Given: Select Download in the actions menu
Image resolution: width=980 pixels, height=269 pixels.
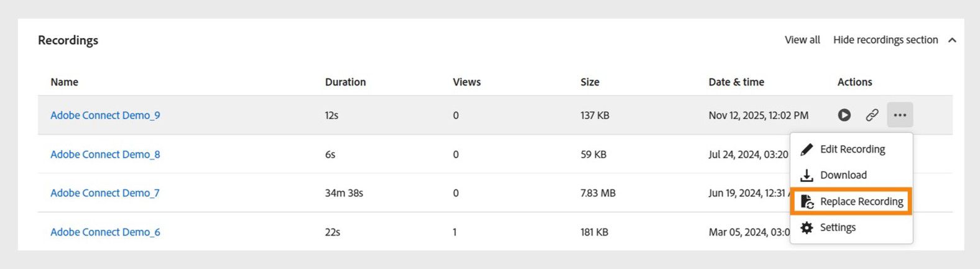Looking at the screenshot, I should coord(843,176).
